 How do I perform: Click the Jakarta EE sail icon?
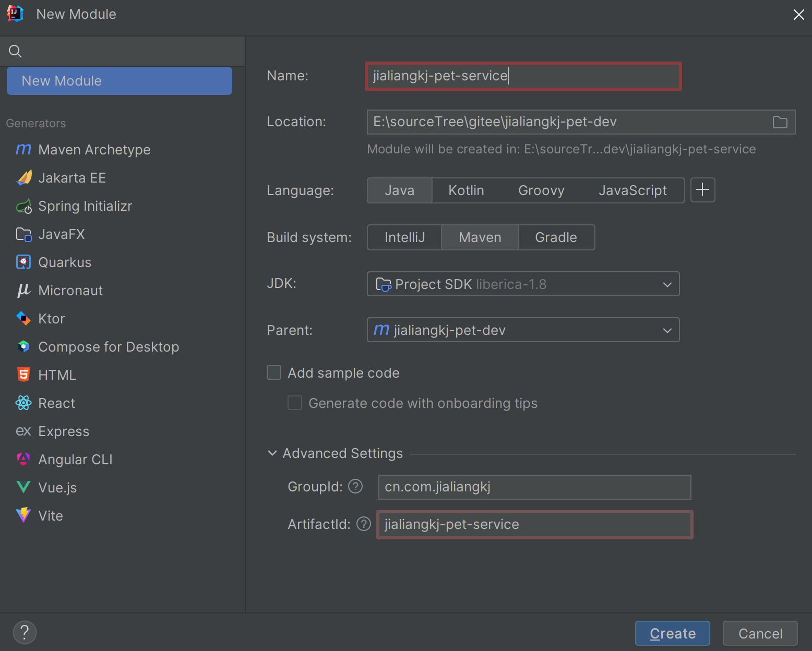(24, 178)
